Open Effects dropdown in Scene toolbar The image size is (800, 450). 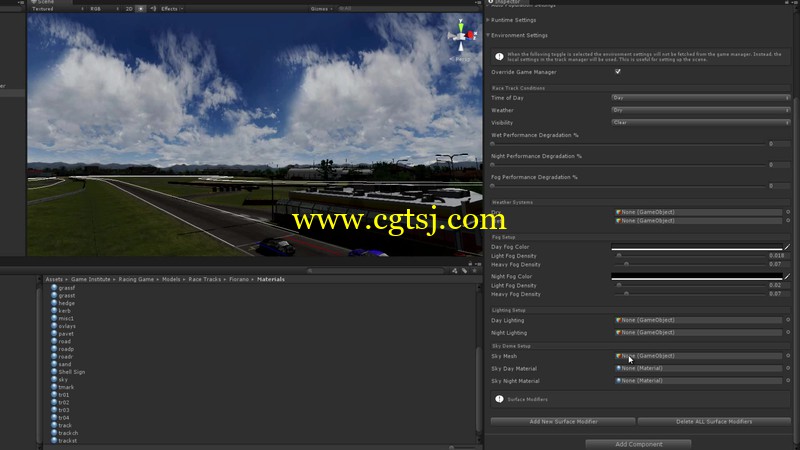(x=172, y=9)
